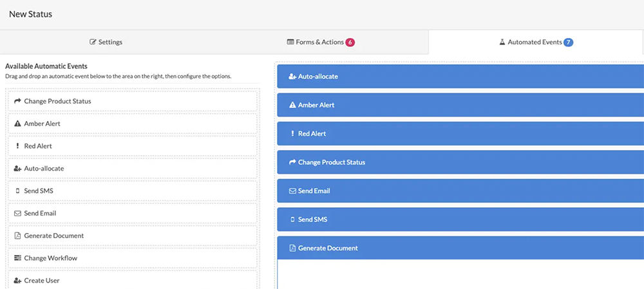Switch to the Settings tab

(106, 42)
